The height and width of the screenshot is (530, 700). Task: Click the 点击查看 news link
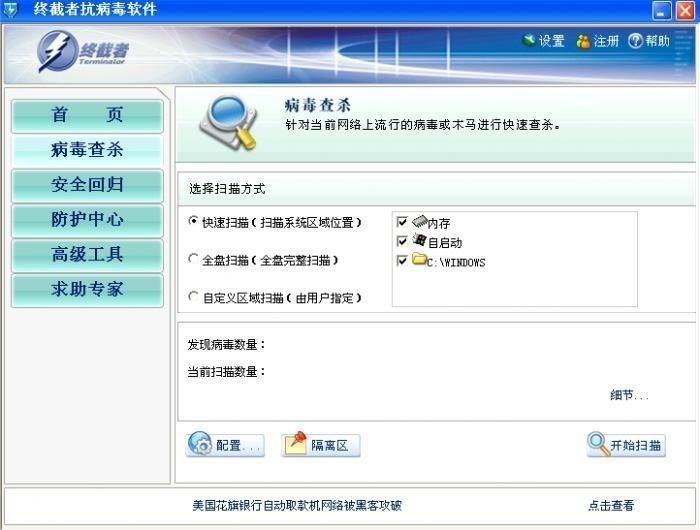(611, 505)
